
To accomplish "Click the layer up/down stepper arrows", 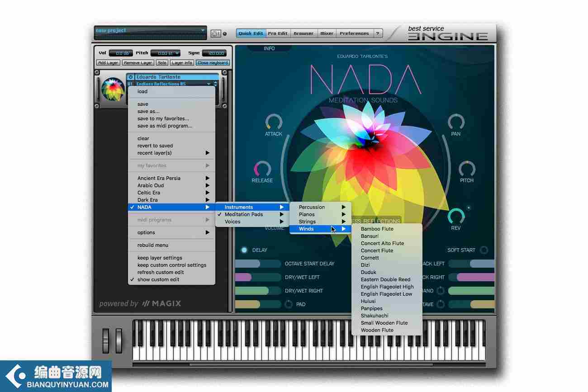I will click(x=215, y=84).
